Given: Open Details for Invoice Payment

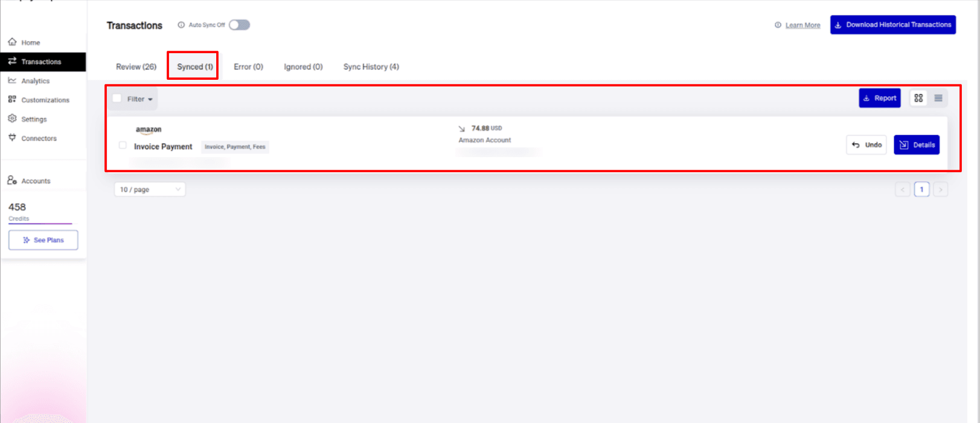Looking at the screenshot, I should [x=917, y=145].
